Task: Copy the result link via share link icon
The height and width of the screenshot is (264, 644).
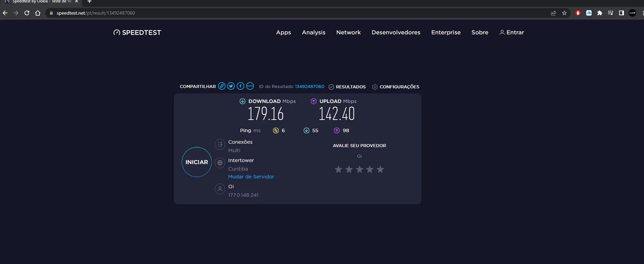Action: click(222, 86)
